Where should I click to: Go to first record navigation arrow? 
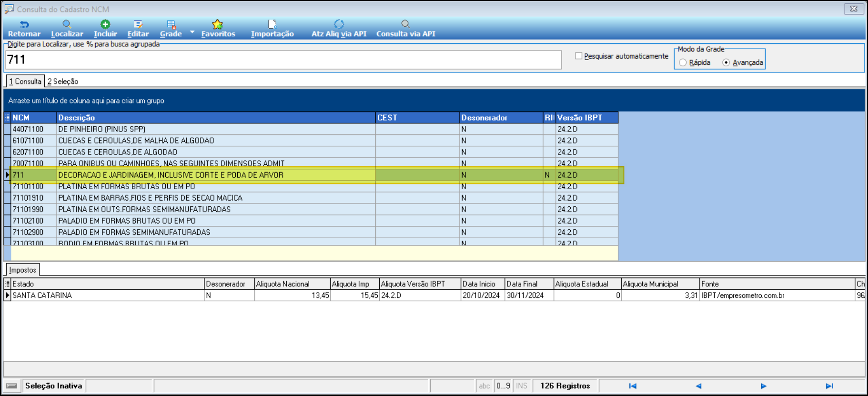(x=633, y=386)
